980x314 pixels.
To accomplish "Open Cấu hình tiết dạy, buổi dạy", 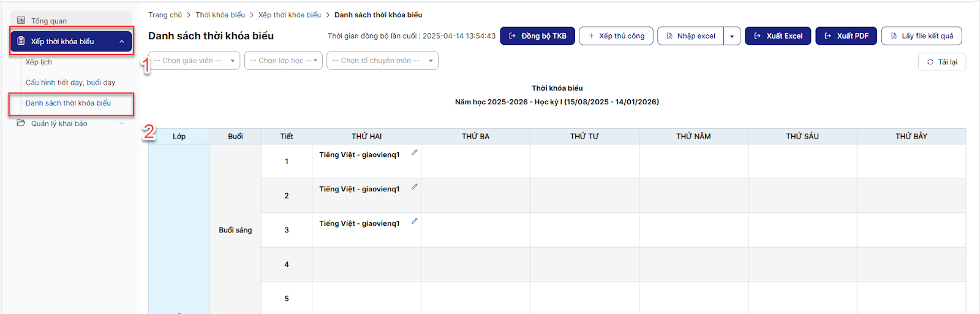I will [x=70, y=82].
